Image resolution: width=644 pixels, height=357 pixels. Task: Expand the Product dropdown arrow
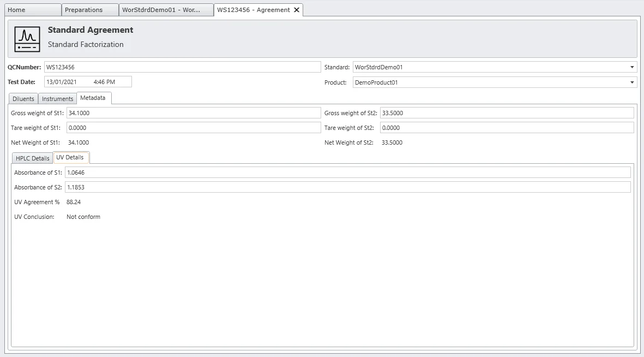(x=632, y=82)
